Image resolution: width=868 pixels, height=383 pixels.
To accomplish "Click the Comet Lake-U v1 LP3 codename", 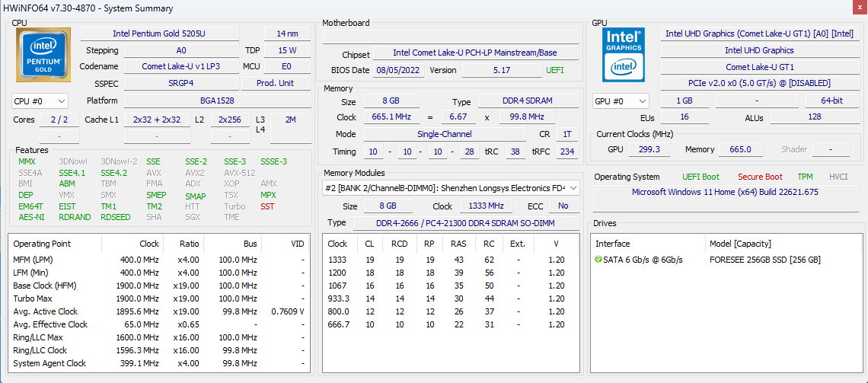I will tap(181, 66).
